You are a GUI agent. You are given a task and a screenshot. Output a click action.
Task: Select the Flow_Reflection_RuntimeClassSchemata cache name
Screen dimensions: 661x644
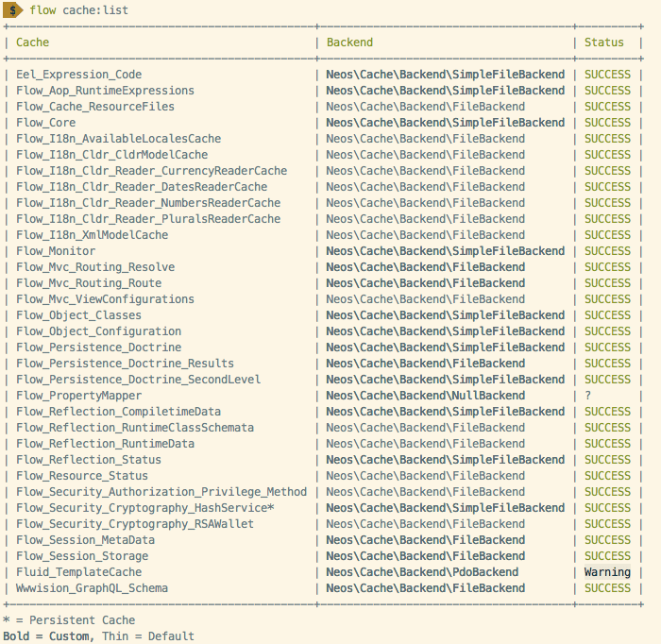click(x=135, y=428)
